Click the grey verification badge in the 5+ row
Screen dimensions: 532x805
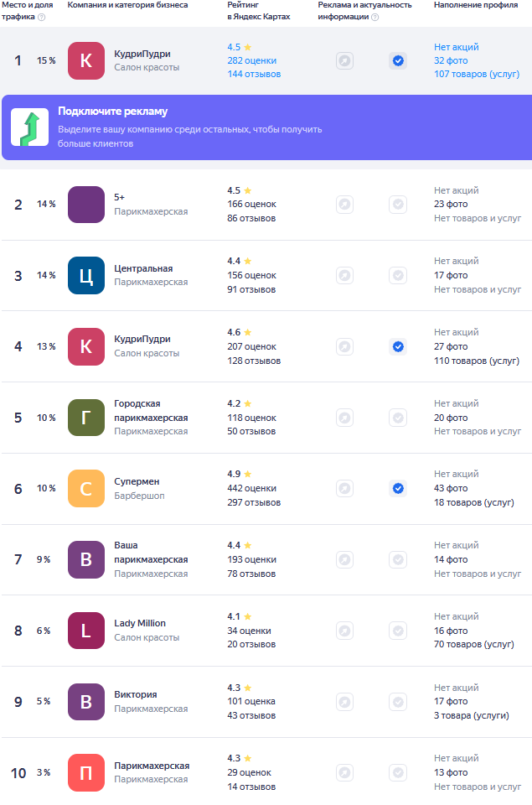[x=398, y=205]
